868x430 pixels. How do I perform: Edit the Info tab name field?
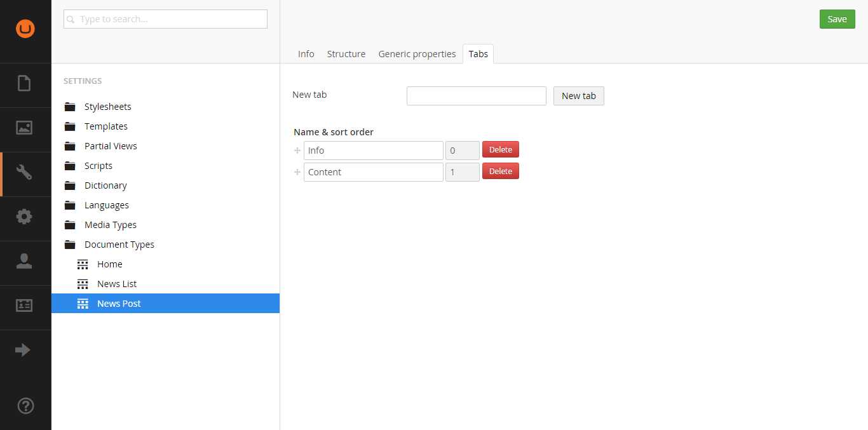click(374, 151)
